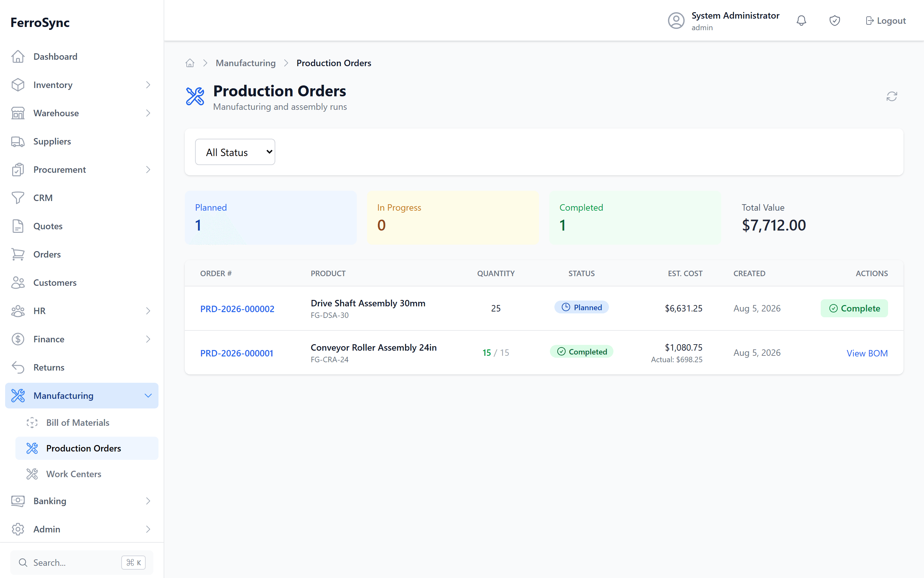The height and width of the screenshot is (578, 924).
Task: Click the Completed status badge
Action: click(581, 352)
